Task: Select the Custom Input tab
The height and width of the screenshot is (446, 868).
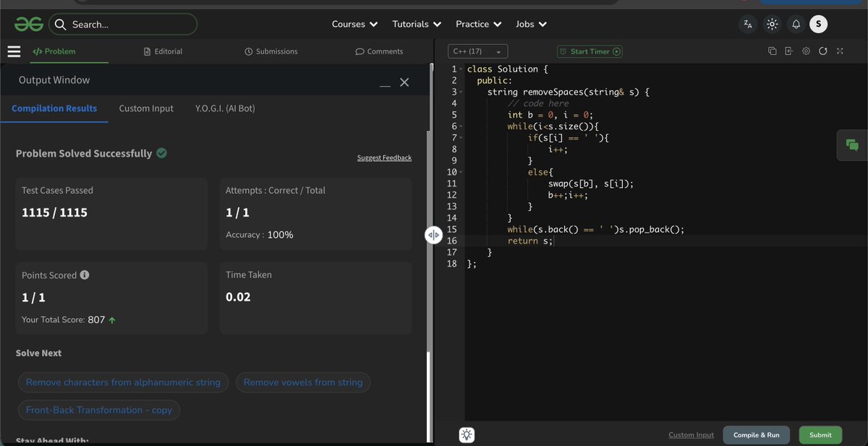Action: 146,108
